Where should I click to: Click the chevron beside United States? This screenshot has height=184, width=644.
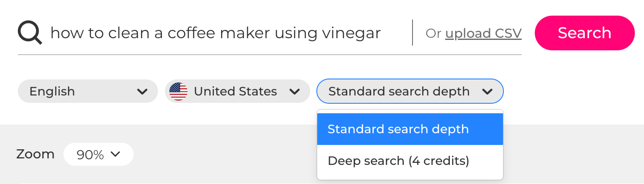[x=295, y=92]
